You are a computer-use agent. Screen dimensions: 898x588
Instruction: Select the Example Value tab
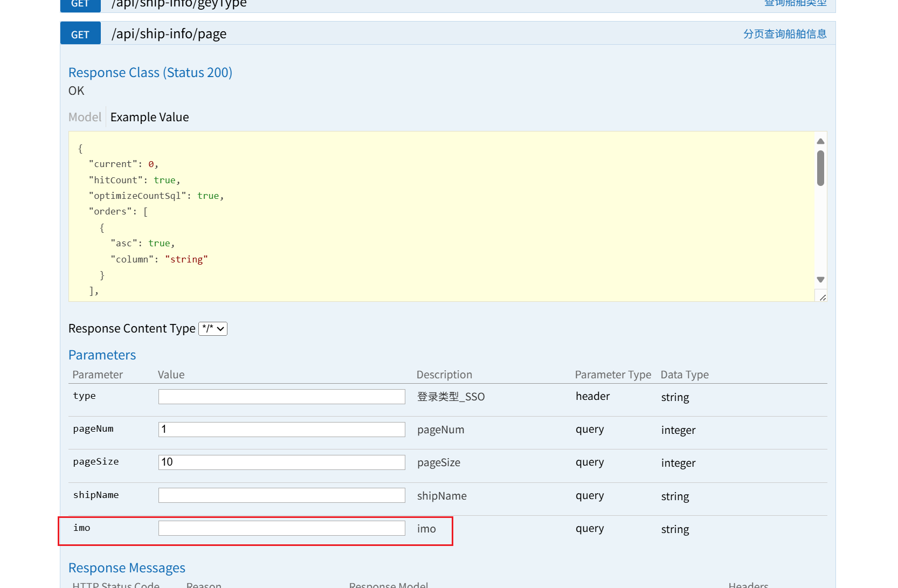pyautogui.click(x=149, y=117)
